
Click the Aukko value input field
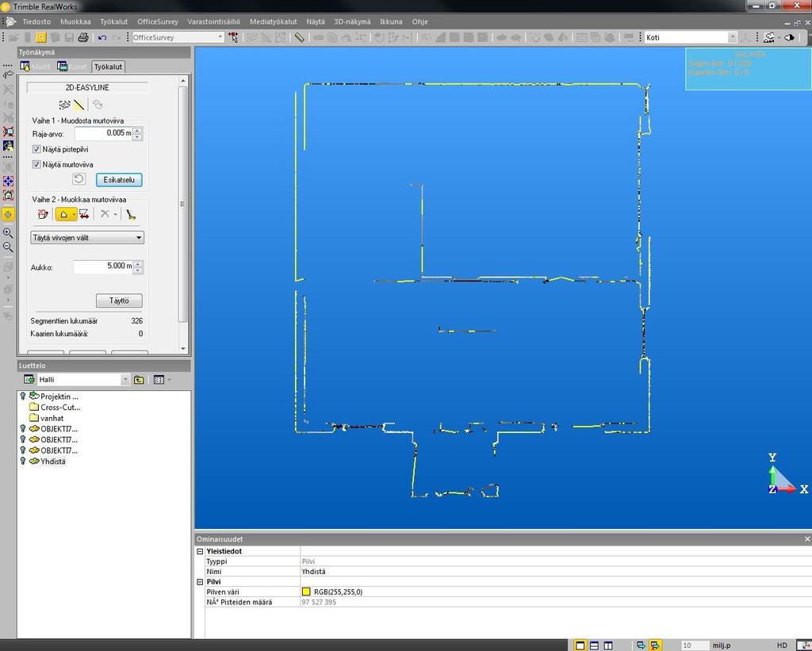tap(102, 266)
